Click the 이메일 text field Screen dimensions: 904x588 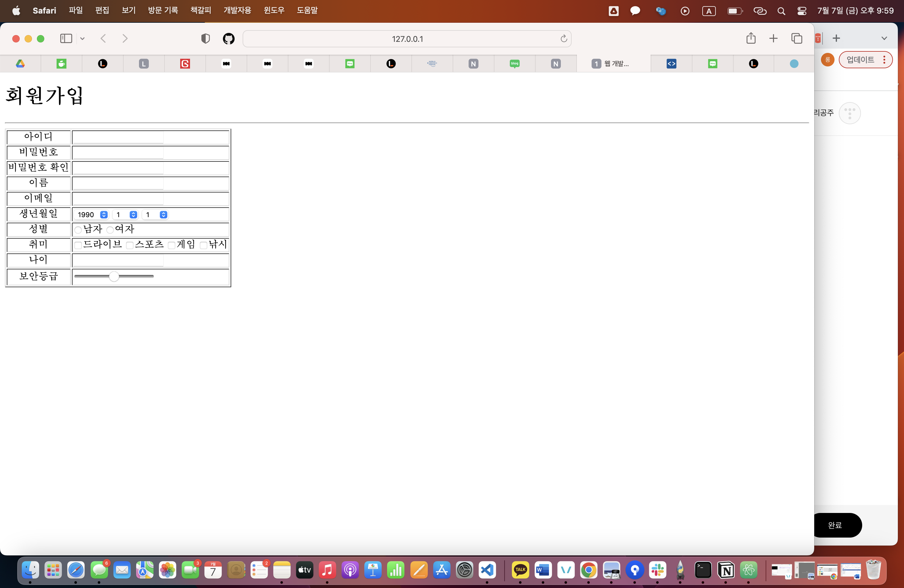118,199
